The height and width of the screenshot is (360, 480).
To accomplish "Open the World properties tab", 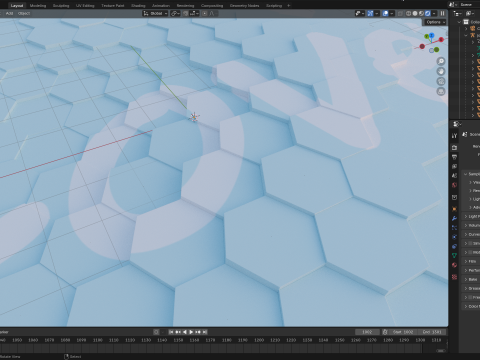I will click(454, 185).
